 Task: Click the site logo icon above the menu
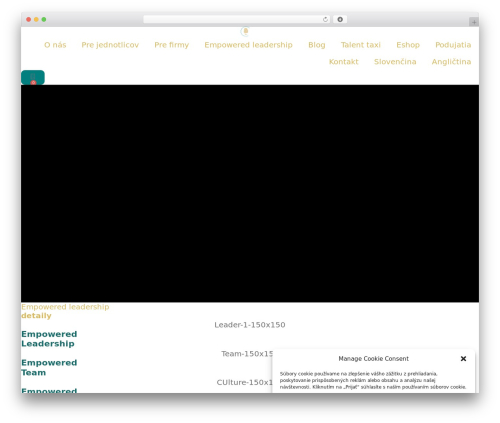[245, 32]
